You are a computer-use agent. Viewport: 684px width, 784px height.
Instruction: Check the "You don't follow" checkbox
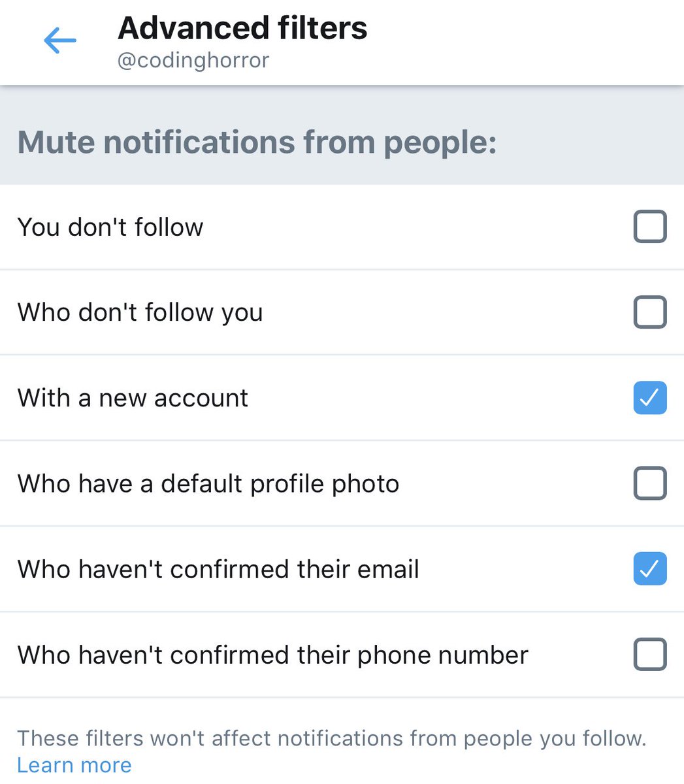click(649, 227)
